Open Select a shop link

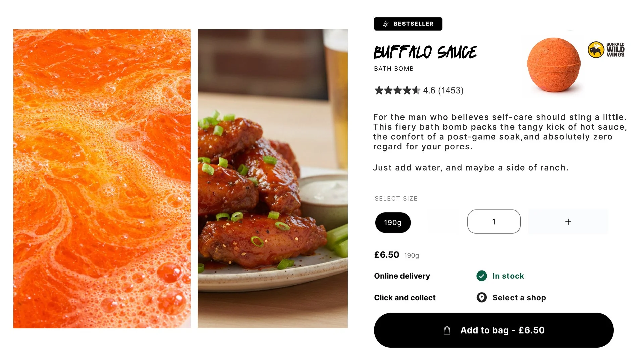point(519,298)
